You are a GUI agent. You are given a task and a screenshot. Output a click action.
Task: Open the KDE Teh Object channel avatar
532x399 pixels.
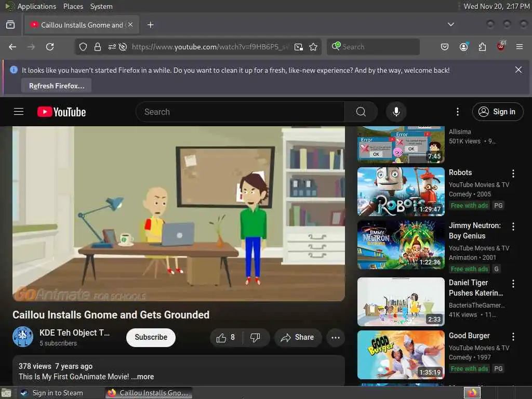pyautogui.click(x=23, y=337)
